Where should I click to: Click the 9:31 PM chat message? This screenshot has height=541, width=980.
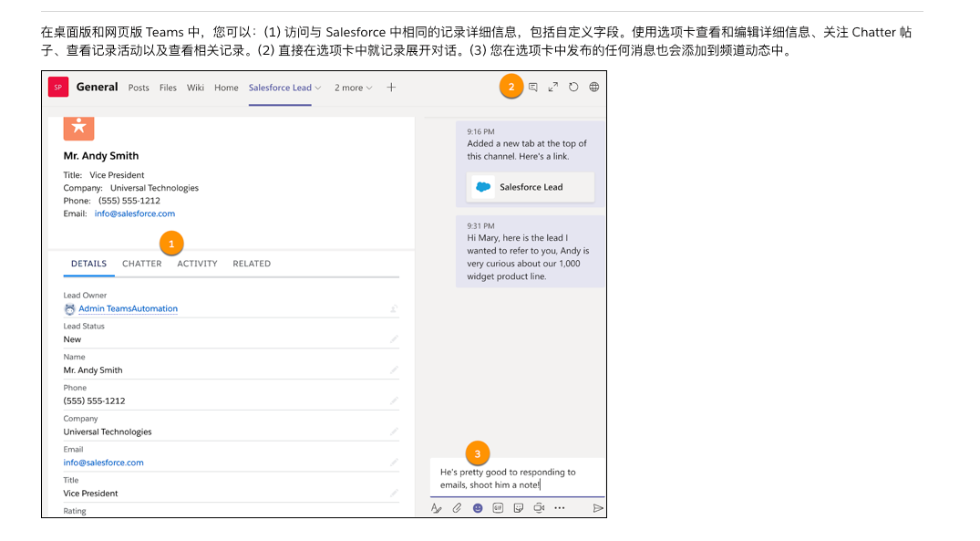pos(530,252)
